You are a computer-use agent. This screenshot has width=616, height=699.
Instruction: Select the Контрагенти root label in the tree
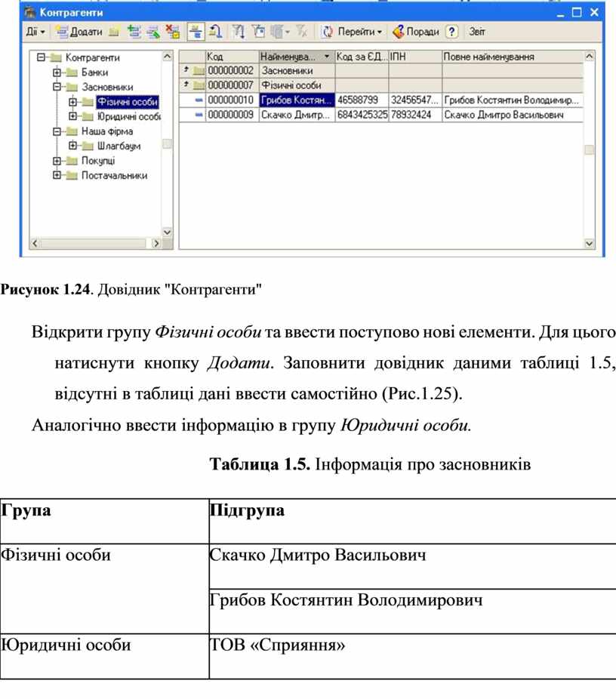click(x=92, y=57)
